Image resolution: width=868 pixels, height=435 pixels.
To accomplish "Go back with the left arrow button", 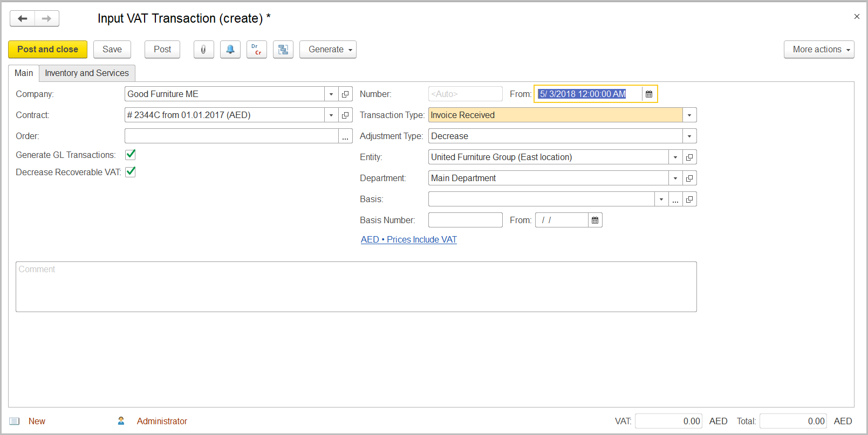I will click(23, 18).
